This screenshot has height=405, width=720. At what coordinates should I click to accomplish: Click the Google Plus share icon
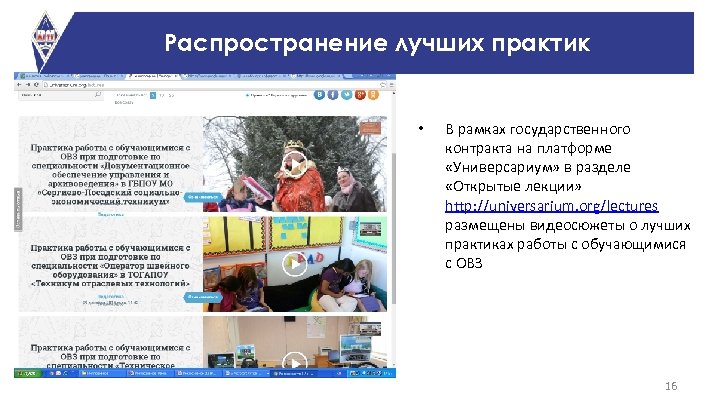(360, 95)
